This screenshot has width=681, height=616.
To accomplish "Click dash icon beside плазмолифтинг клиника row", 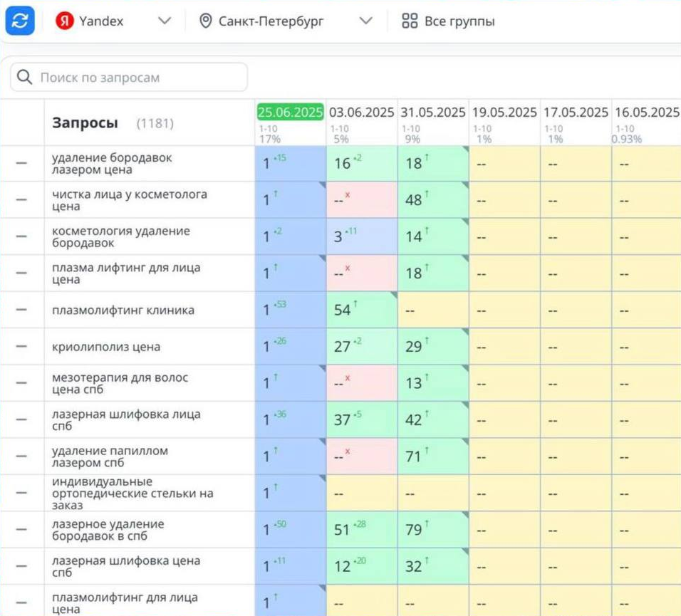I will pyautogui.click(x=21, y=310).
